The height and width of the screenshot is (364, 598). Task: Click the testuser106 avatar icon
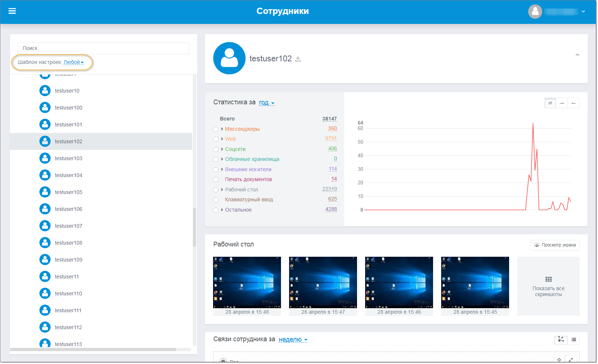[45, 209]
